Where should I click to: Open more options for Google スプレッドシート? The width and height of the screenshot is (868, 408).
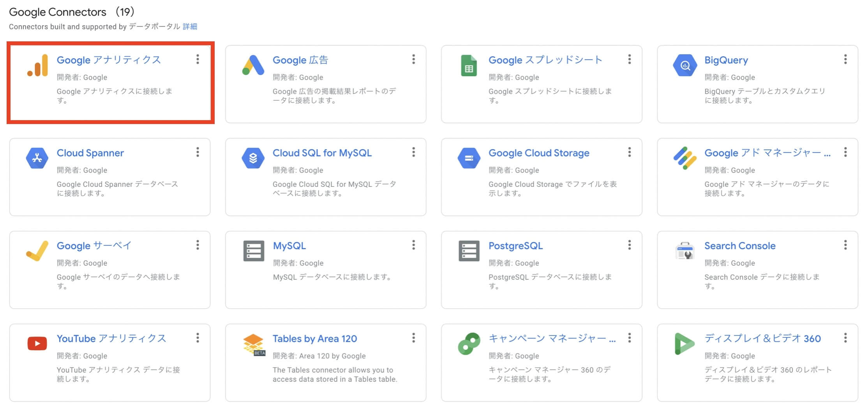point(630,59)
